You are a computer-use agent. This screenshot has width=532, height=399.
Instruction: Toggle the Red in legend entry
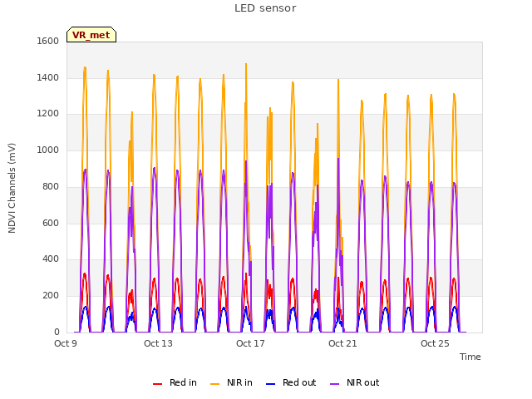175,382
